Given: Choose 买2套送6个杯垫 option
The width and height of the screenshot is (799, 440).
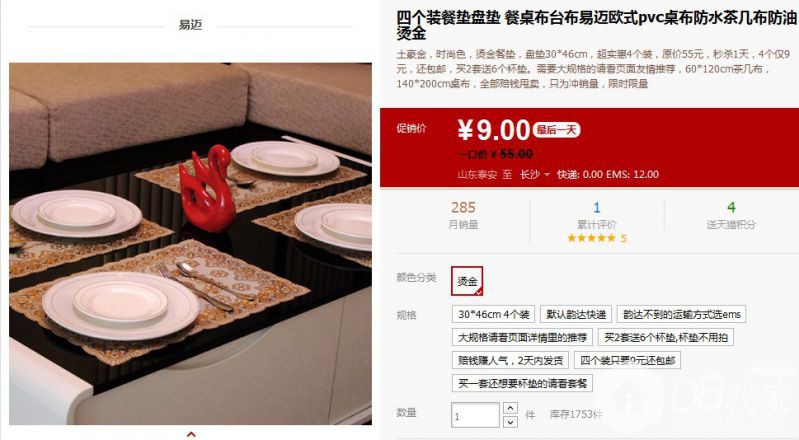Looking at the screenshot, I should tap(665, 337).
